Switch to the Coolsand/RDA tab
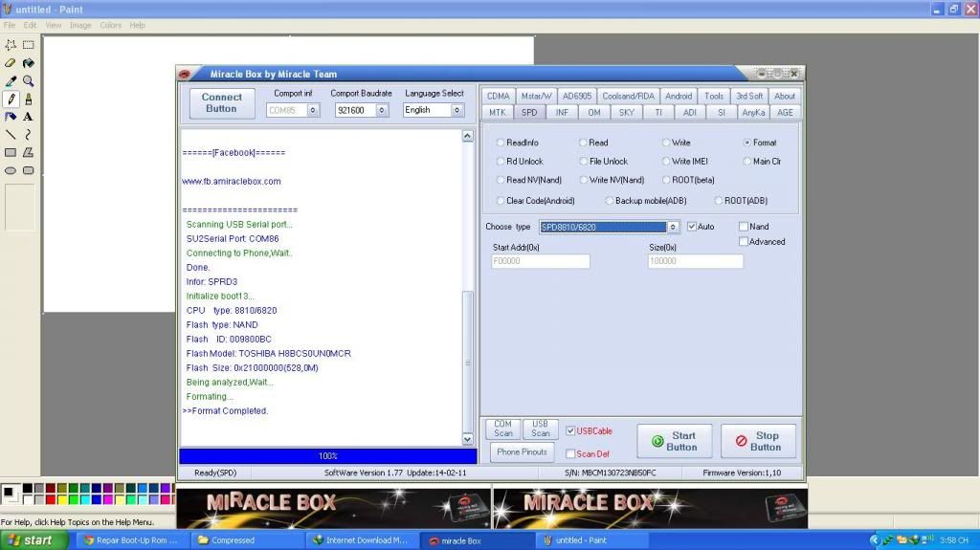This screenshot has width=980, height=550. (x=628, y=96)
